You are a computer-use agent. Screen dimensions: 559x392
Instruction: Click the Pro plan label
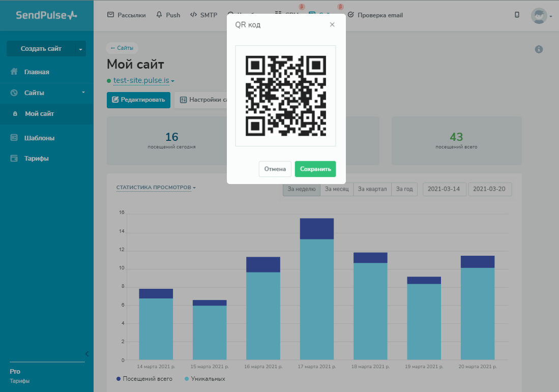[15, 371]
